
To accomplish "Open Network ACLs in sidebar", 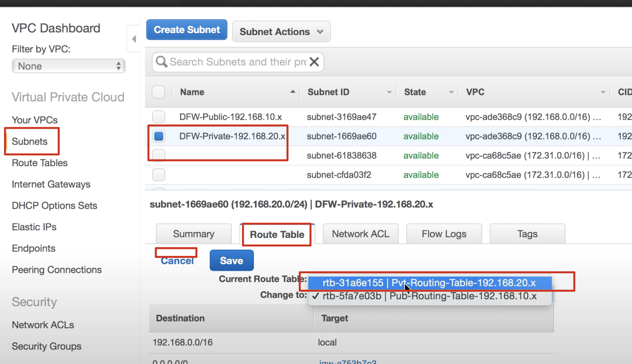I will [x=43, y=325].
